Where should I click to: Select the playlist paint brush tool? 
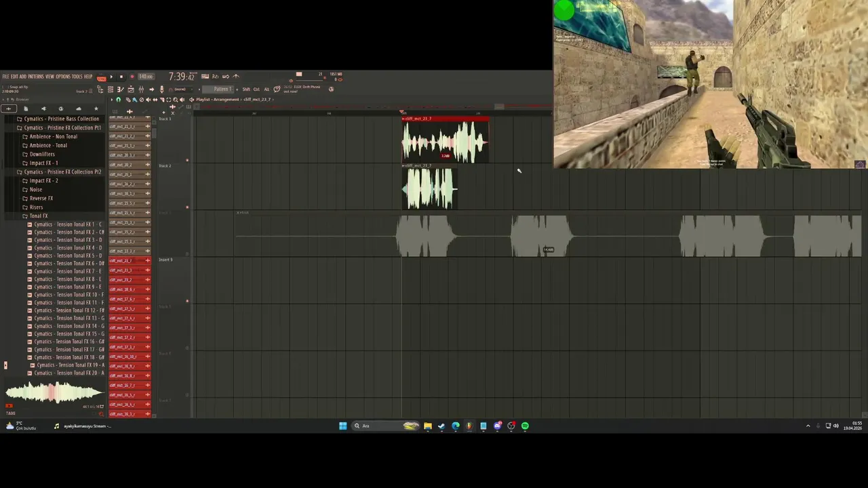pyautogui.click(x=135, y=100)
